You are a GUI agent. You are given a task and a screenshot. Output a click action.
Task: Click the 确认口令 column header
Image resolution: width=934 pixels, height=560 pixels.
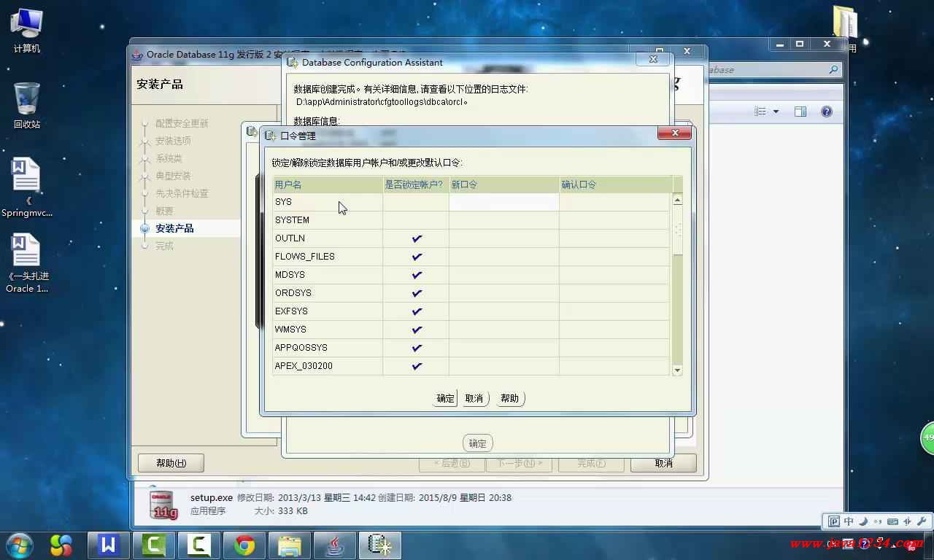[x=615, y=184]
